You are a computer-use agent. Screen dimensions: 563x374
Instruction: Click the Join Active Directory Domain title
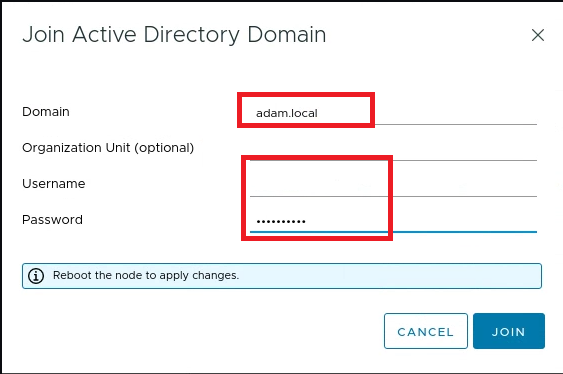point(174,35)
